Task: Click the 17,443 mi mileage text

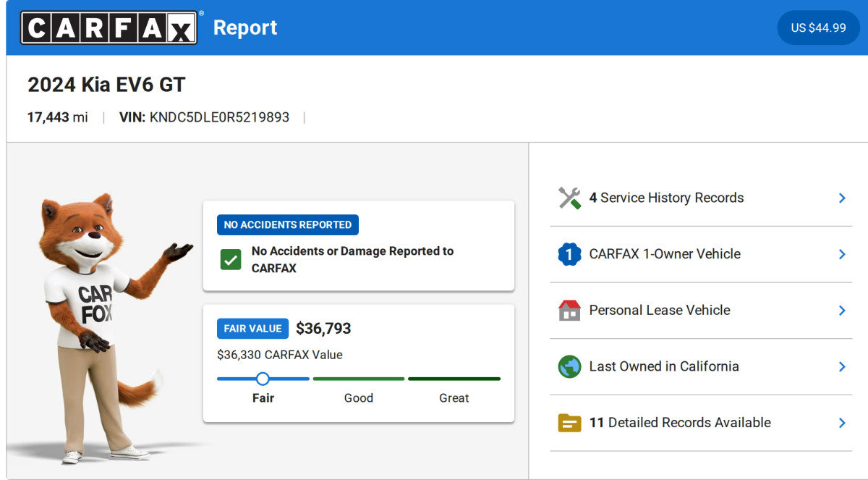Action: point(58,117)
